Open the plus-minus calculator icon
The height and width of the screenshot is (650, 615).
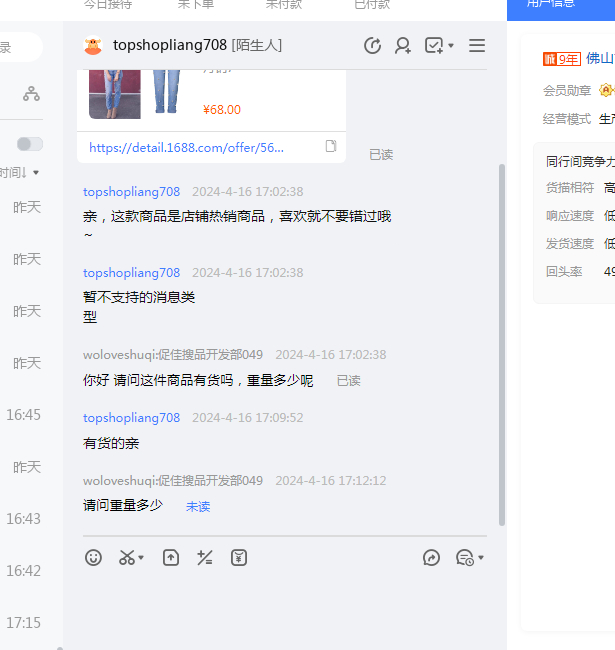click(205, 558)
